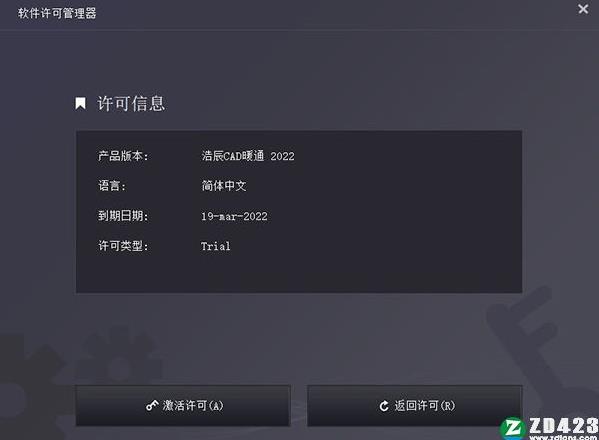
Task: Click the 语言 label
Action: (x=112, y=186)
